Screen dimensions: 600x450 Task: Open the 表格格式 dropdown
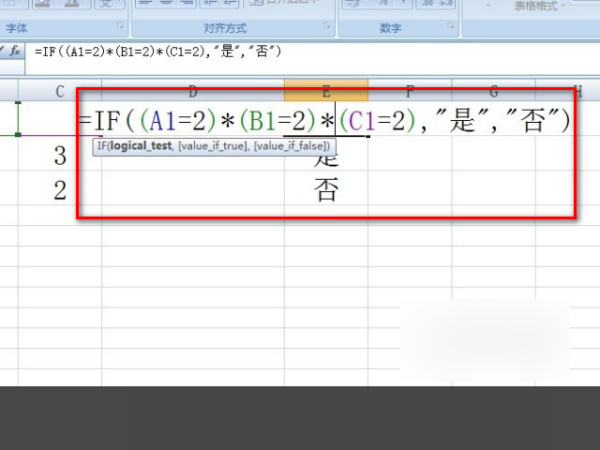(540, 6)
